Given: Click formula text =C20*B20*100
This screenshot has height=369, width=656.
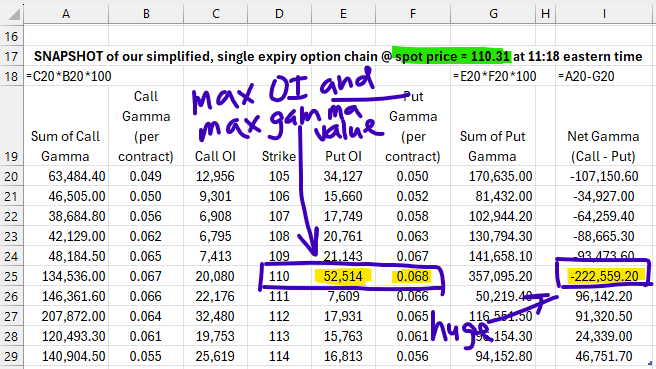Looking at the screenshot, I should point(69,77).
